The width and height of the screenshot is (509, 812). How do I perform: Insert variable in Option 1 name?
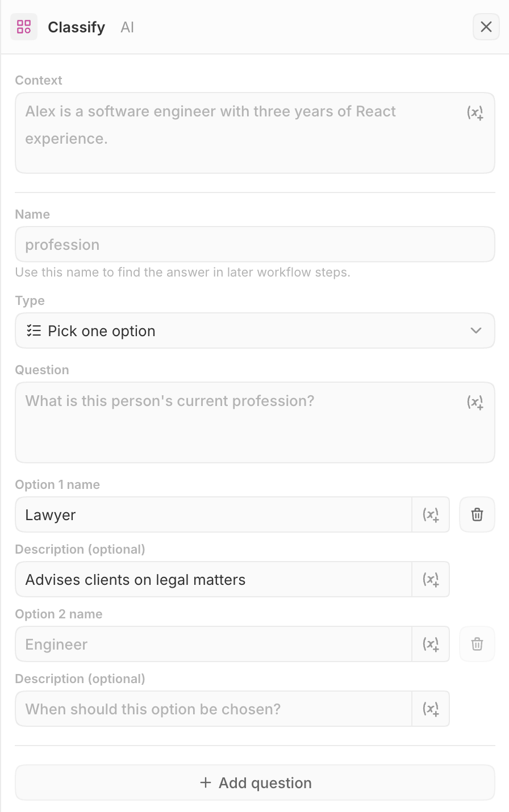[431, 515]
